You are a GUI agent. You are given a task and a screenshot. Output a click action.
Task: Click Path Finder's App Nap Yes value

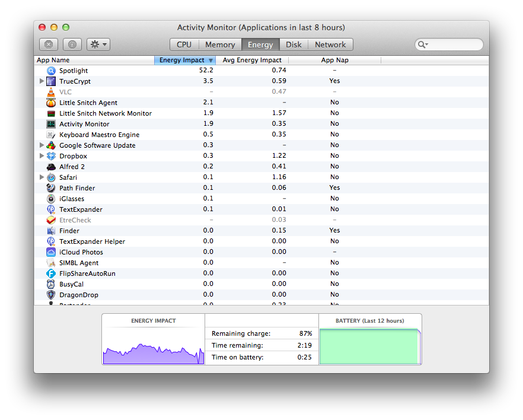pos(334,187)
